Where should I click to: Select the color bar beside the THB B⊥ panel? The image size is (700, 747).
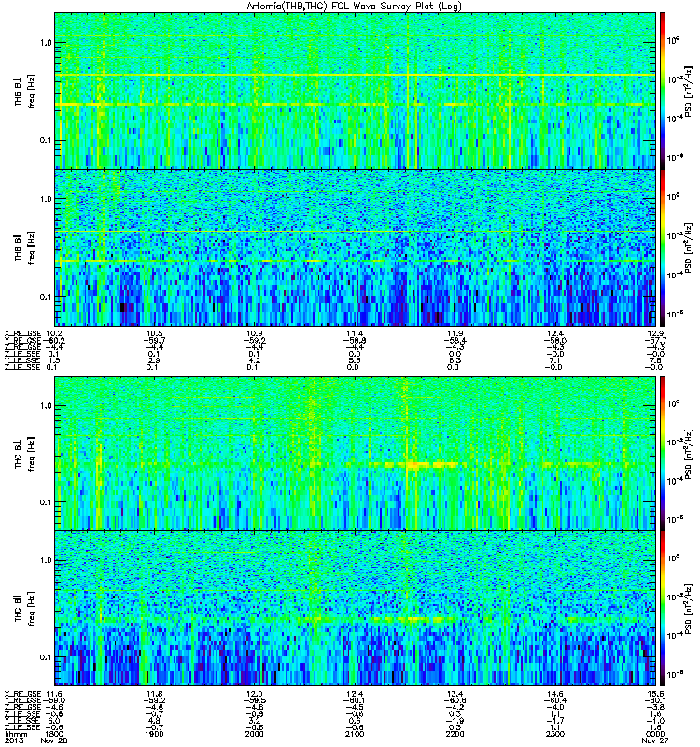tap(663, 91)
